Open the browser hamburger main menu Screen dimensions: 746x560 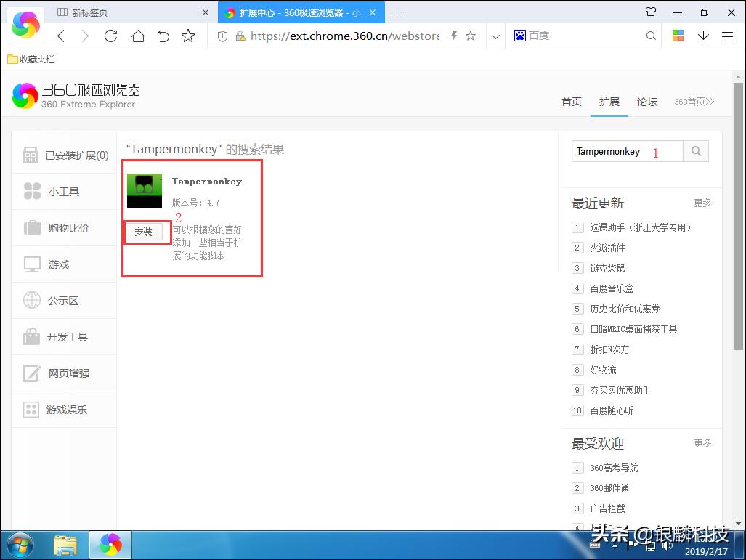[727, 36]
